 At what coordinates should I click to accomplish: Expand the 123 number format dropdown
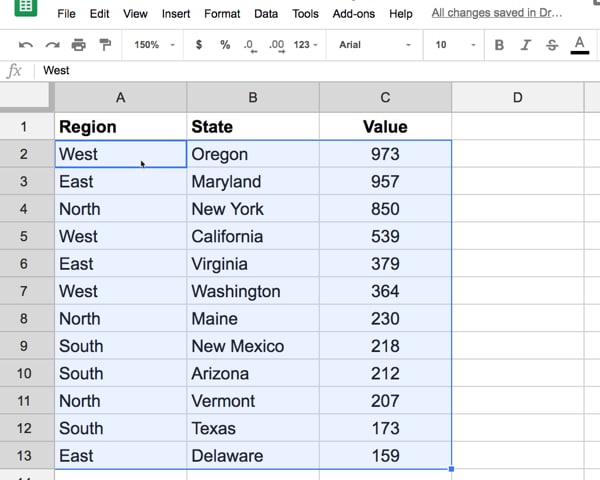coord(306,45)
